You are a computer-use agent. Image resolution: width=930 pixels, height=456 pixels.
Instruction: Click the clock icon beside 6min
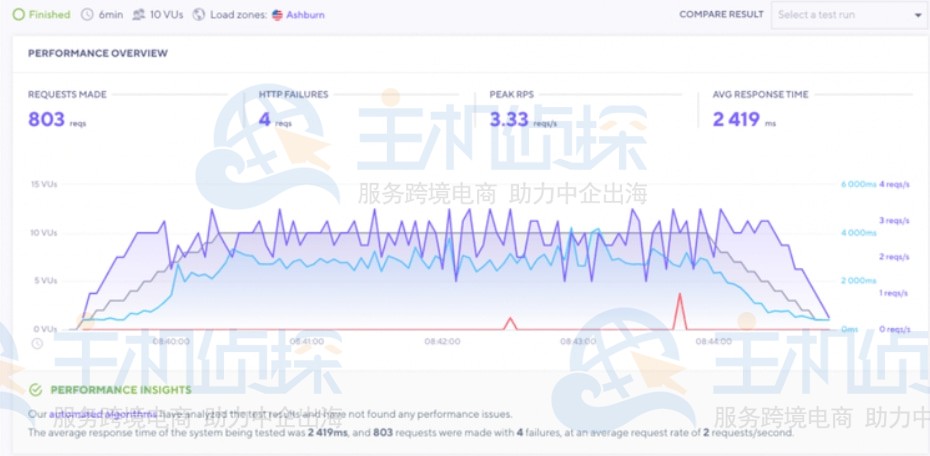87,15
